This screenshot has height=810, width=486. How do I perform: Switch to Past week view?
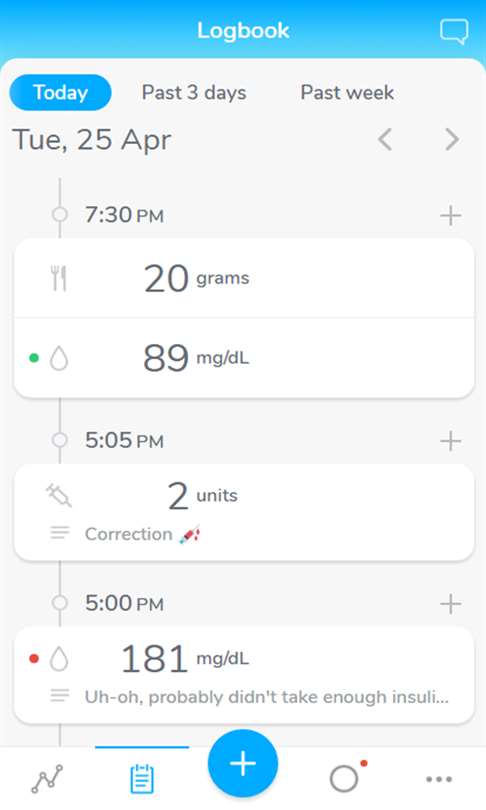pyautogui.click(x=347, y=93)
